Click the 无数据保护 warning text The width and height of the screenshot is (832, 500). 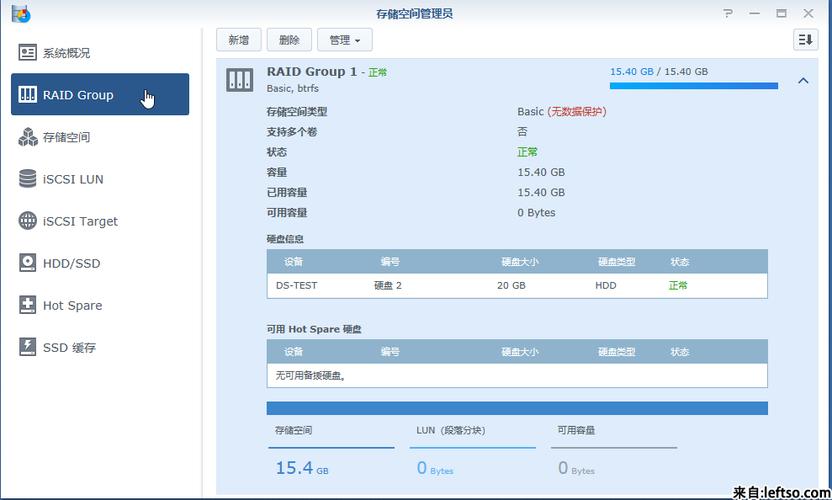coord(576,111)
